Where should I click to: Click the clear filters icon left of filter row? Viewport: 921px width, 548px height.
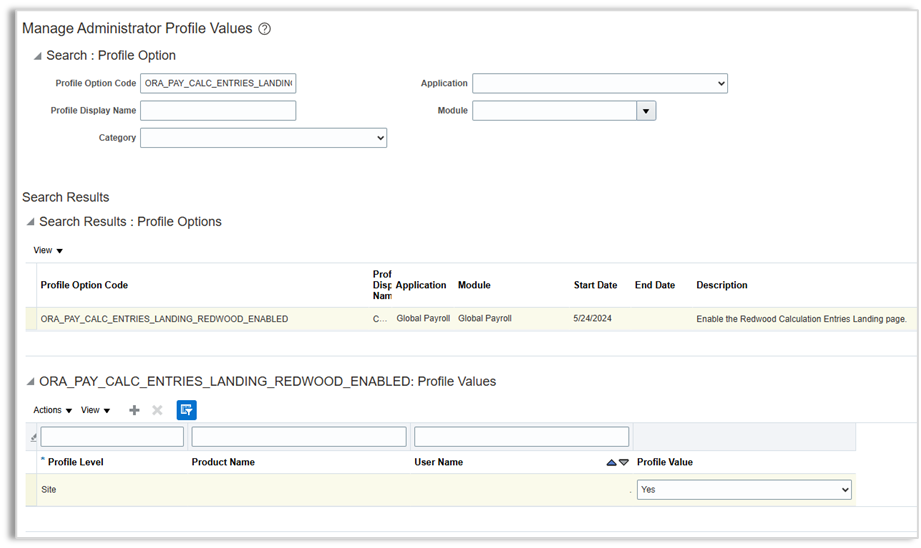coord(34,437)
